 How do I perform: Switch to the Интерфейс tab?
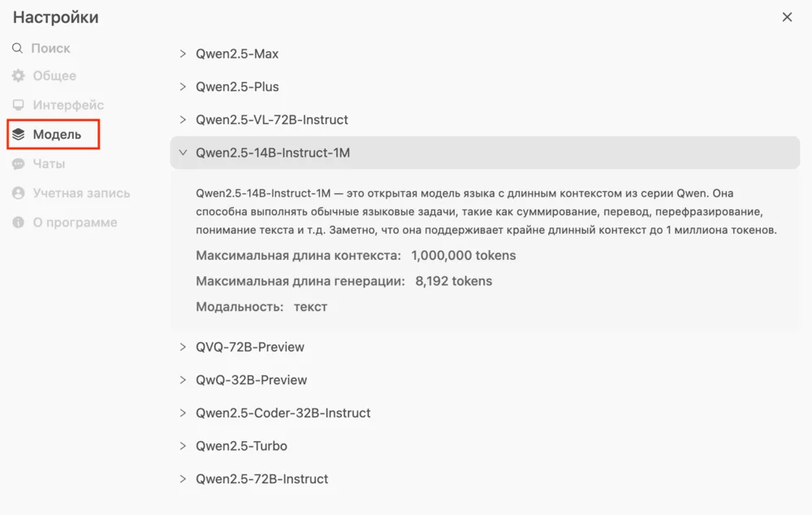tap(68, 106)
